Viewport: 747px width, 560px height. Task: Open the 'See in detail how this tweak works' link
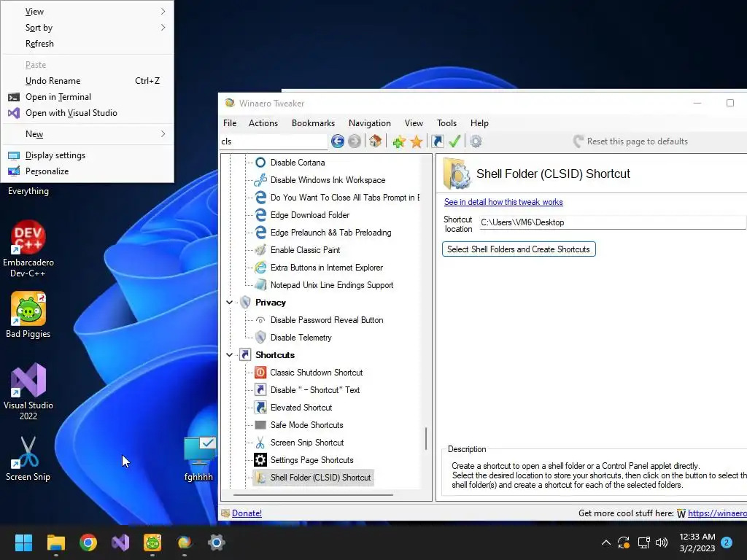pos(503,202)
